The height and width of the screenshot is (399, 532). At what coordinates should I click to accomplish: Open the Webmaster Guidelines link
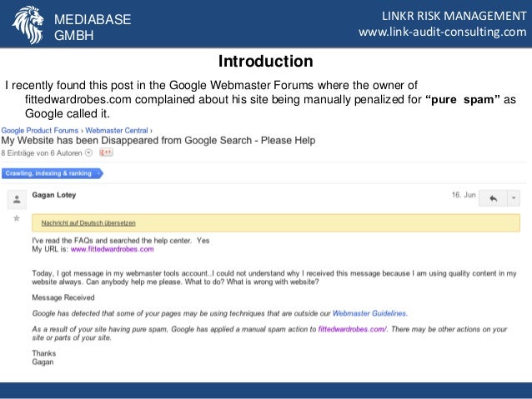tap(369, 313)
